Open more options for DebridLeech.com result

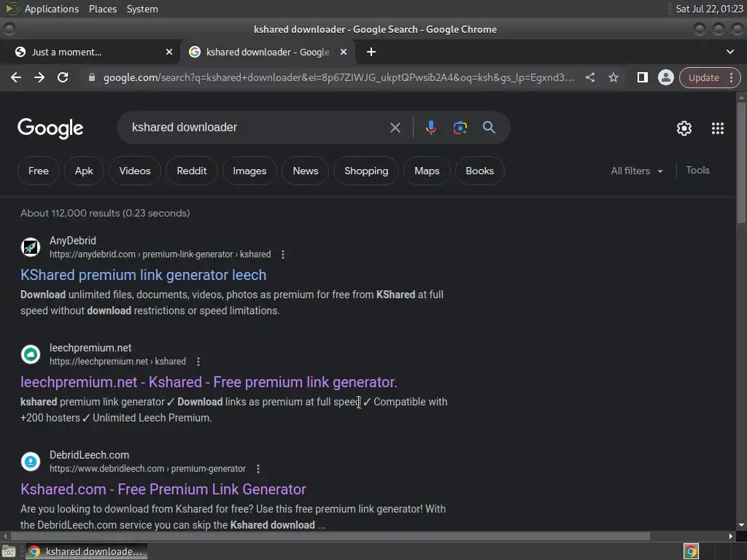click(x=258, y=469)
